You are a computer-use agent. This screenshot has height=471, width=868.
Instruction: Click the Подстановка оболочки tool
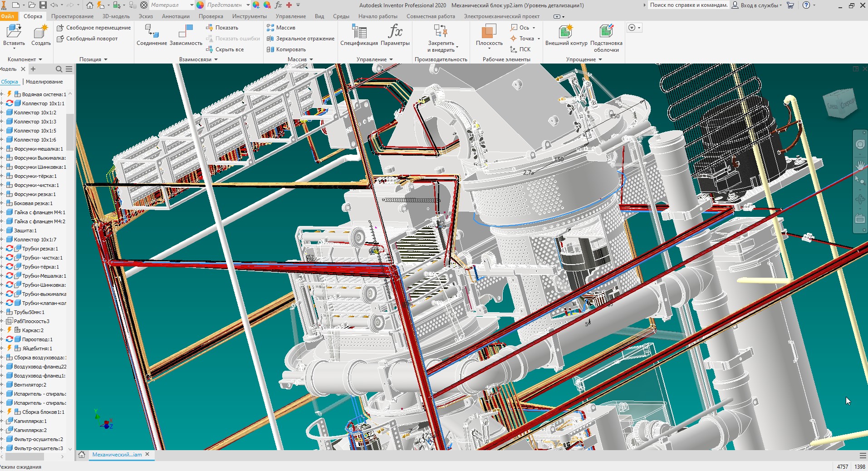pyautogui.click(x=606, y=32)
